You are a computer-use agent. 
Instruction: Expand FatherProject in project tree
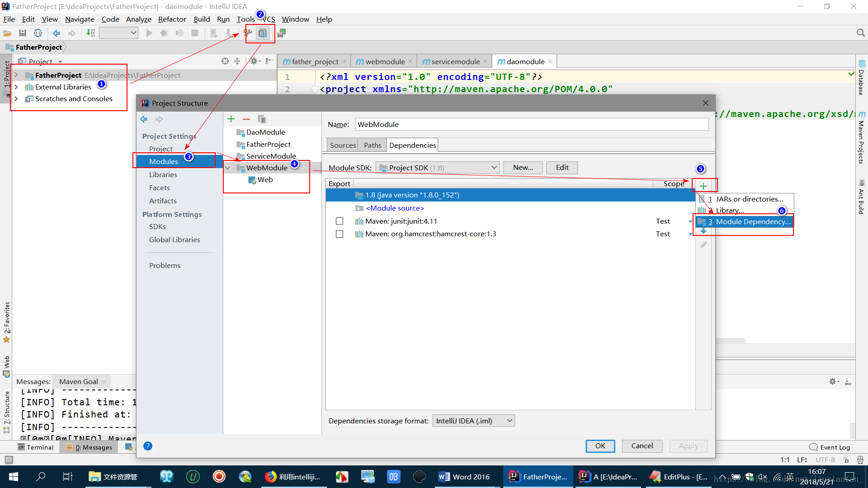tap(16, 75)
